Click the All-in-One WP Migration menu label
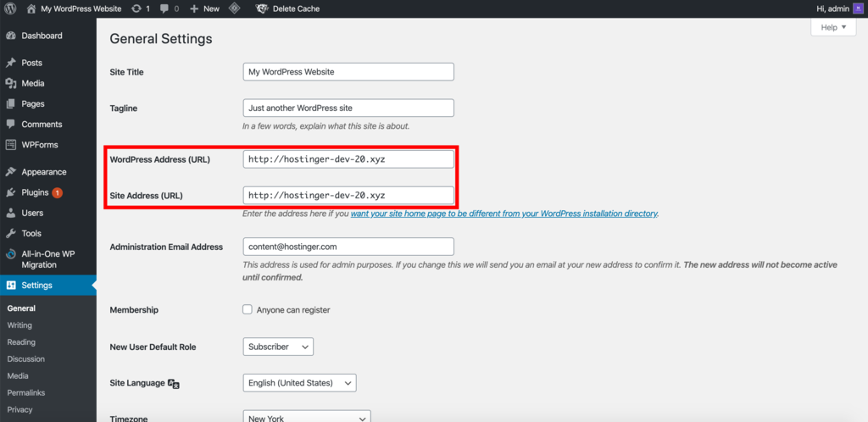 48,259
